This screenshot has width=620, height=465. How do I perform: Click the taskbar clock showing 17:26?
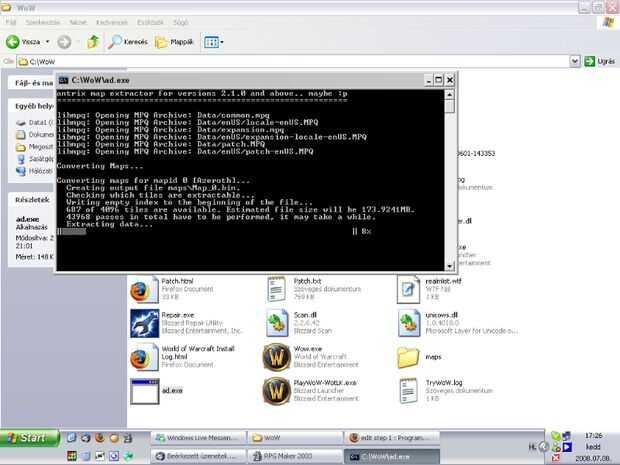pyautogui.click(x=593, y=436)
